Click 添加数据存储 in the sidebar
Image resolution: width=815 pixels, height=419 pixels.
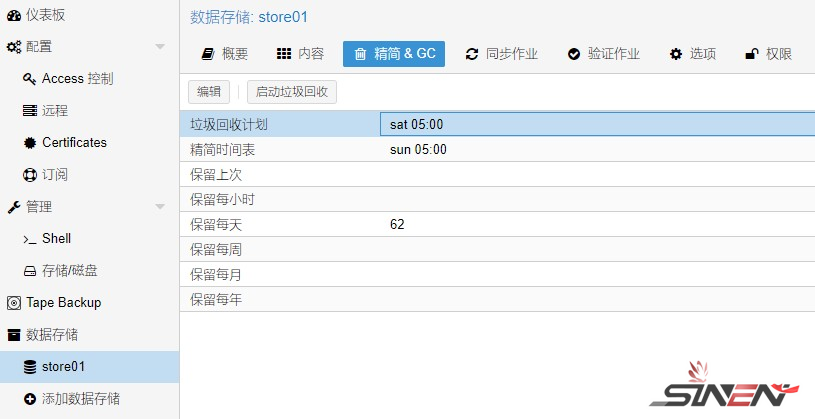pos(89,399)
